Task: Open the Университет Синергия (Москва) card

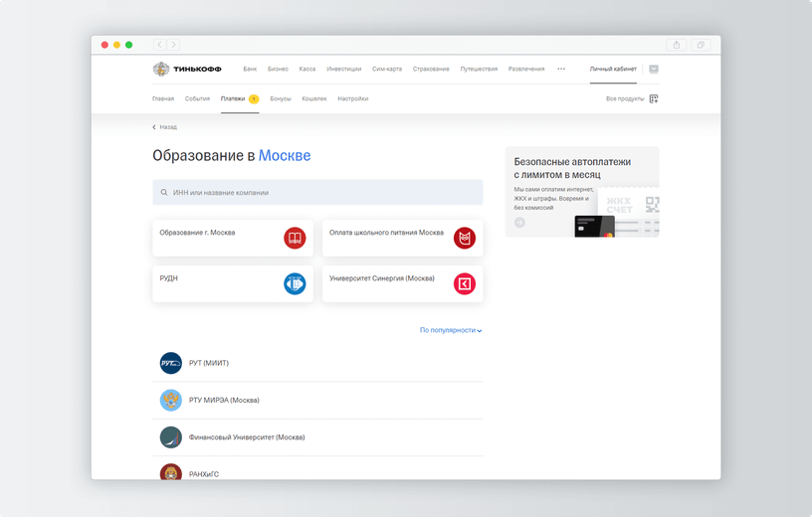Action: pos(402,283)
